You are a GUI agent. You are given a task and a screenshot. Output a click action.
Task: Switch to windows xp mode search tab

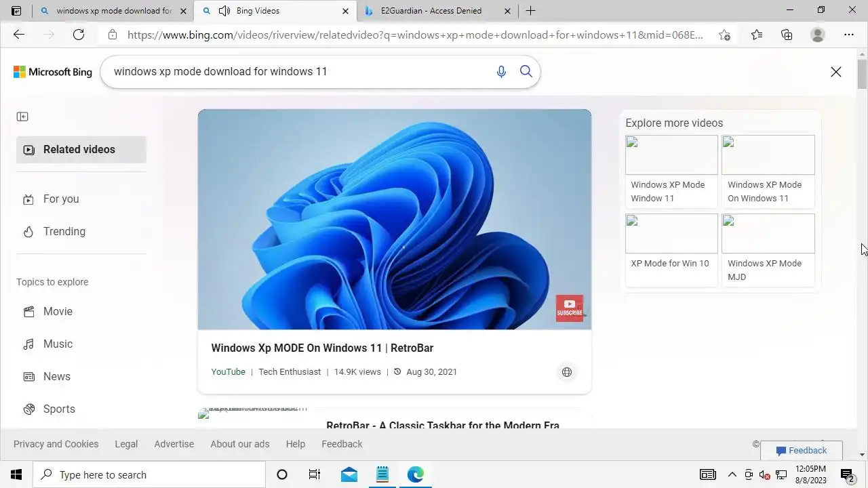click(112, 11)
